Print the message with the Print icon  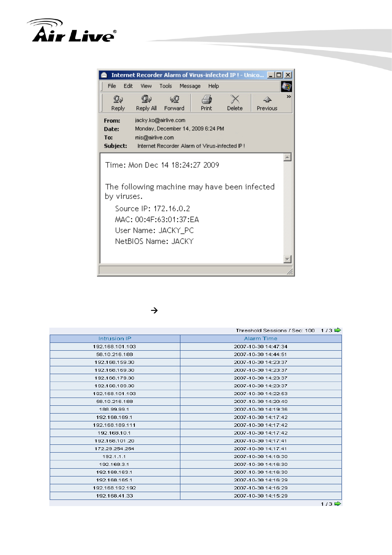(x=206, y=103)
